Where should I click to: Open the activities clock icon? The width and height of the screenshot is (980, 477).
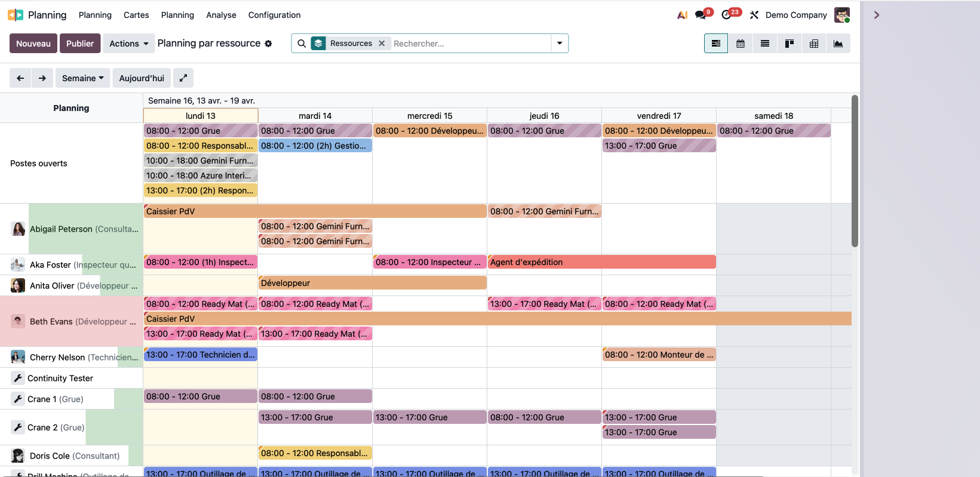pos(727,15)
